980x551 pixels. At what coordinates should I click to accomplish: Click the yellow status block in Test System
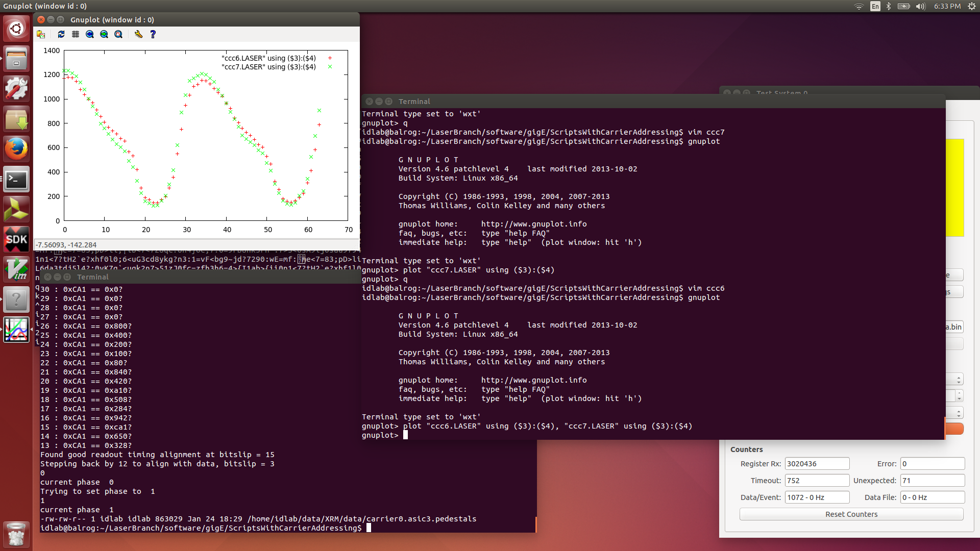(x=954, y=188)
